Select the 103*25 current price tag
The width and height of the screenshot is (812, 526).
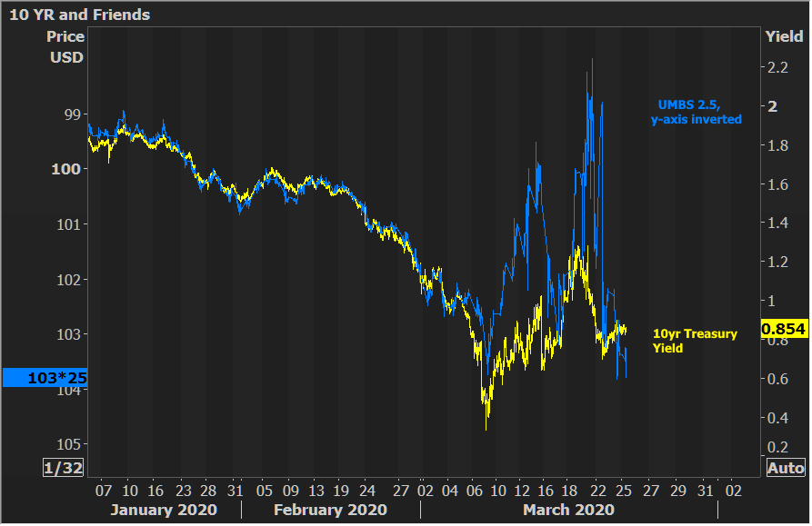44,377
